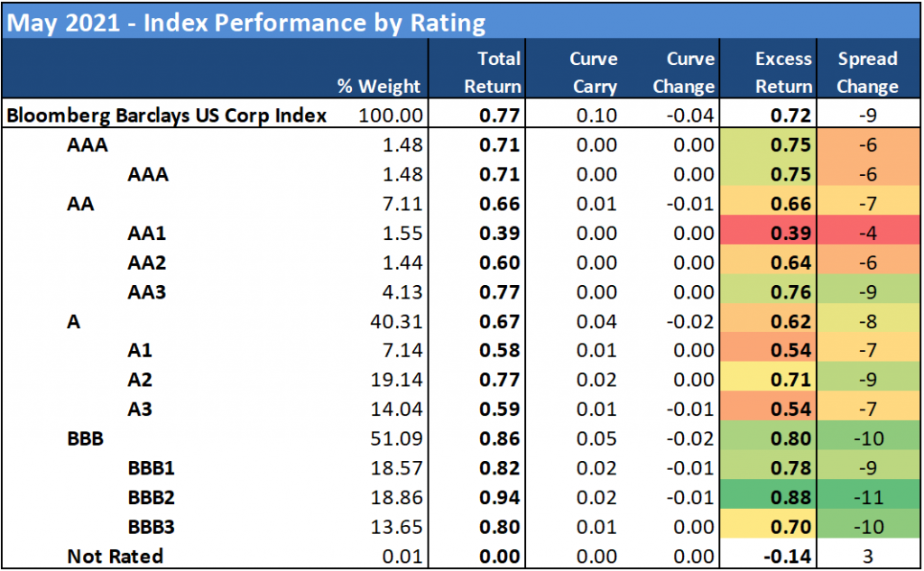Select the 'BBB' parent rating row label
The height and width of the screenshot is (571, 924).
point(86,439)
